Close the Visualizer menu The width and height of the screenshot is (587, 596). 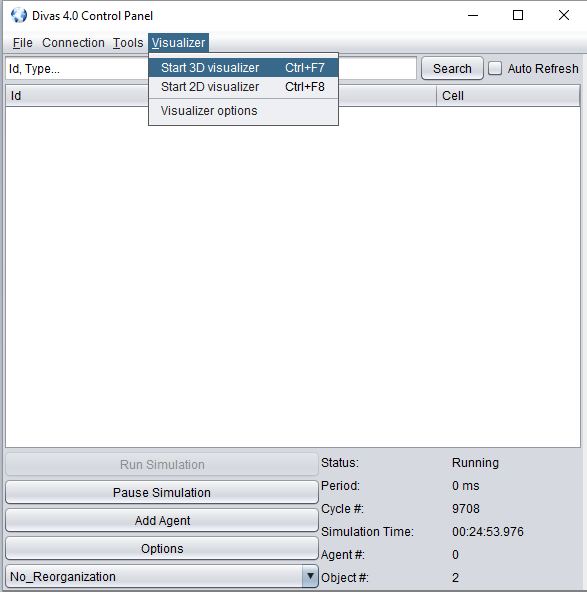coord(178,43)
